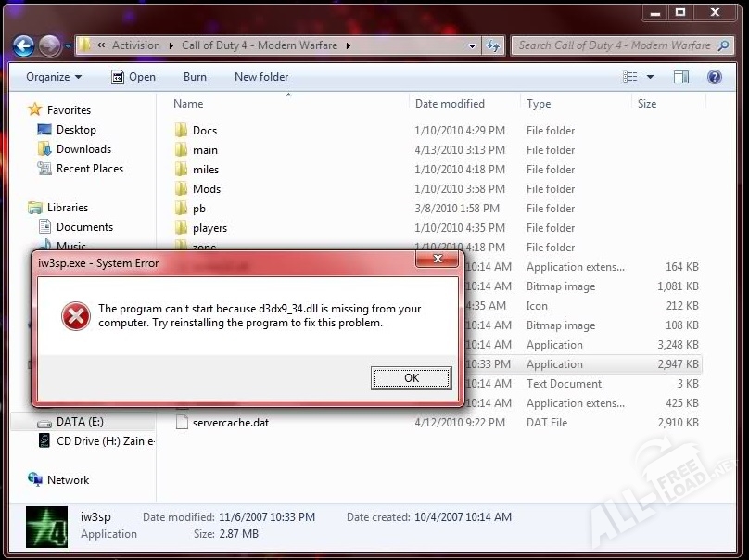Screen dimensions: 749x560
Task: Select Network in the navigation pane
Action: click(x=68, y=480)
